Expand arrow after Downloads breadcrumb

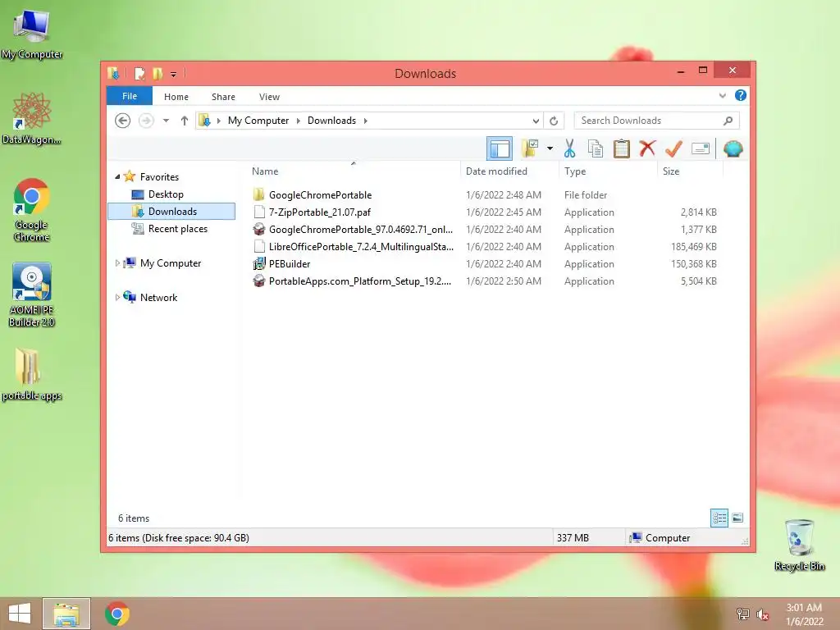point(365,121)
